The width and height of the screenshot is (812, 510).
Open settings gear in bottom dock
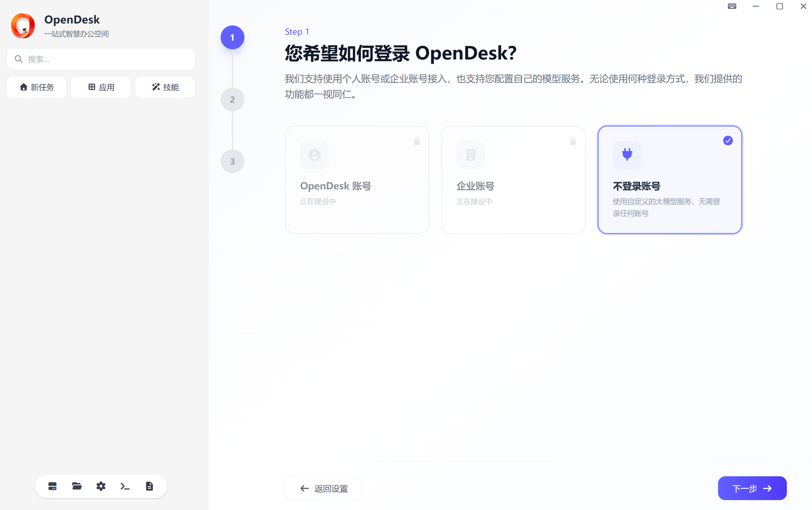101,486
